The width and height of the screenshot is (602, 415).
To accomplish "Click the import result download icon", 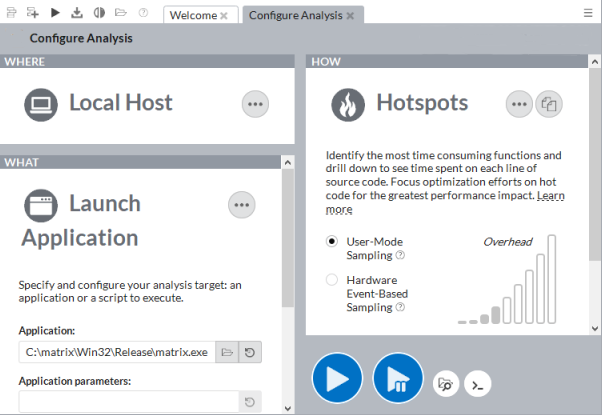I will coord(76,13).
